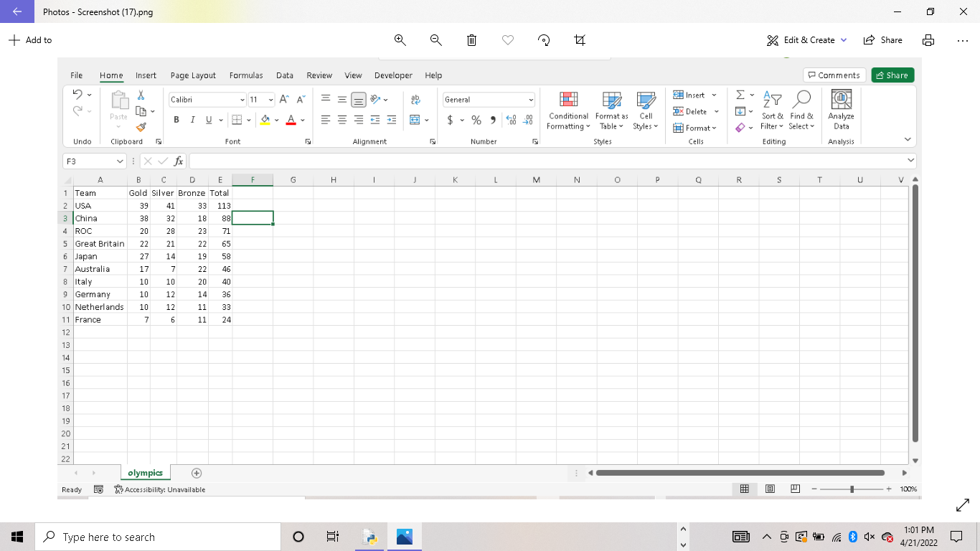
Task: Toggle bold formatting in the Font group
Action: tap(176, 120)
